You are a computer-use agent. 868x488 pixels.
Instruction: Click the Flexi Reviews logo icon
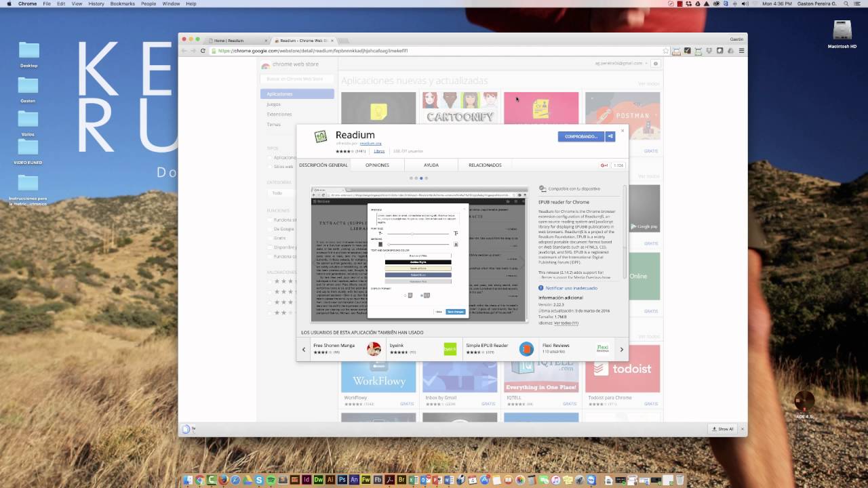603,349
